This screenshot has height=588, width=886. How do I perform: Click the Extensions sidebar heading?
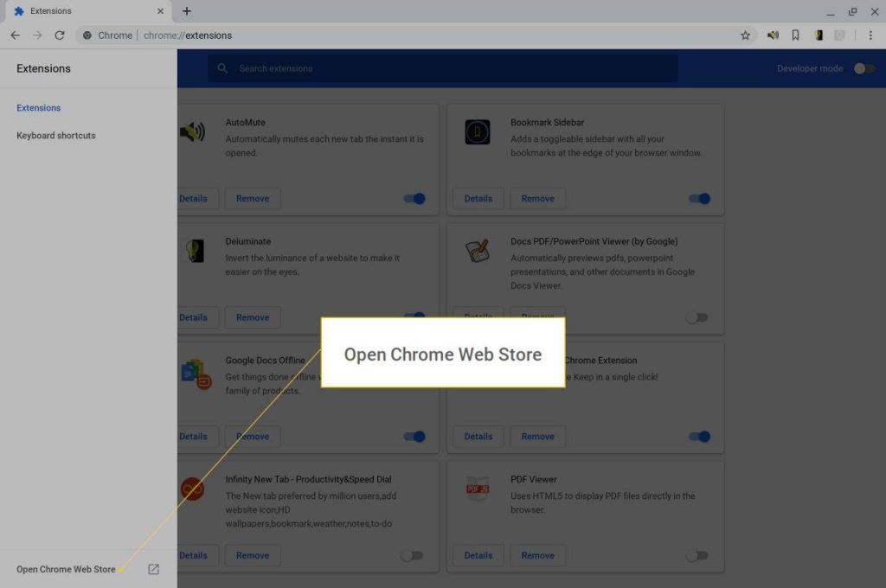pos(43,68)
